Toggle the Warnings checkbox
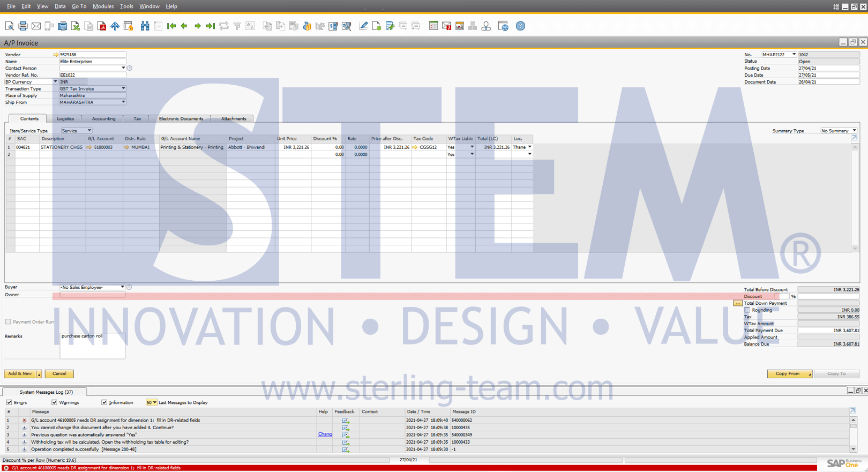 tap(54, 402)
